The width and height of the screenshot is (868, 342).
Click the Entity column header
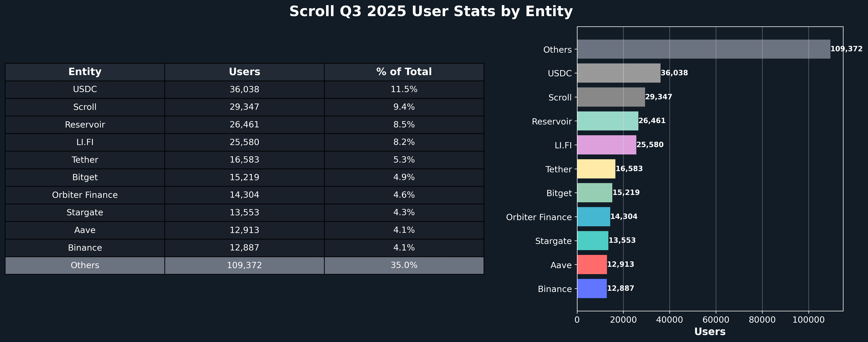[85, 72]
